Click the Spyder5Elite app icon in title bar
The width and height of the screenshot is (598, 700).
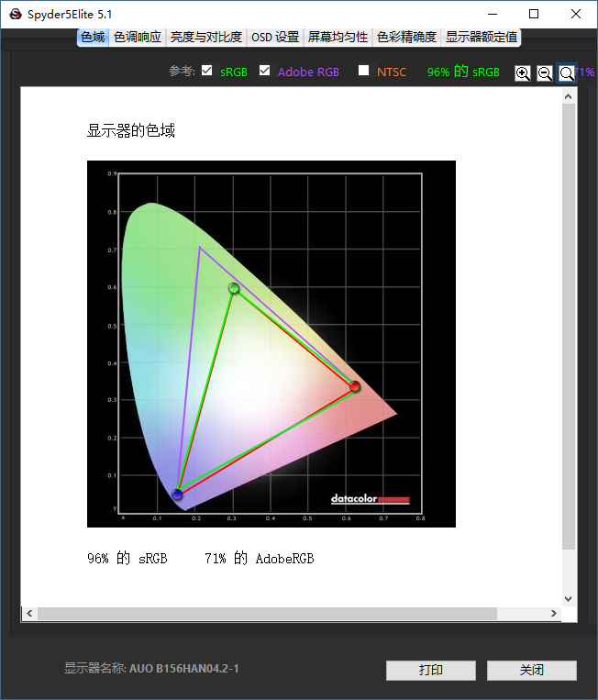(x=16, y=14)
